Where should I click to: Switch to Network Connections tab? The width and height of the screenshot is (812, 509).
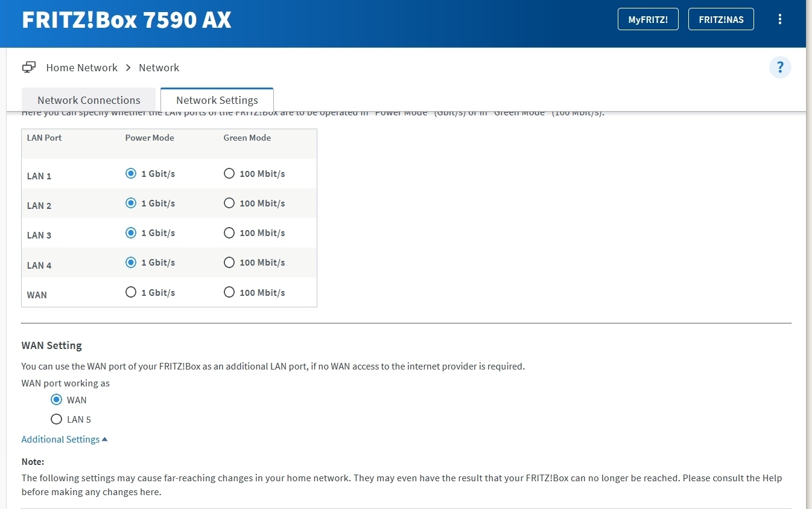click(89, 100)
